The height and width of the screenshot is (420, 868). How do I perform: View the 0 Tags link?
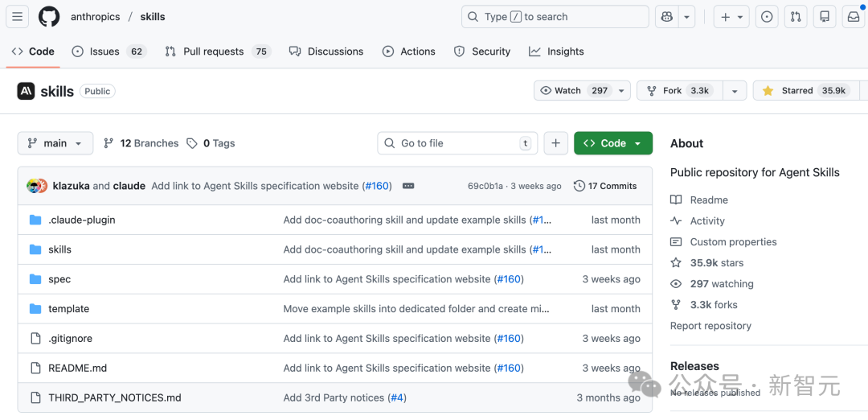pos(211,143)
